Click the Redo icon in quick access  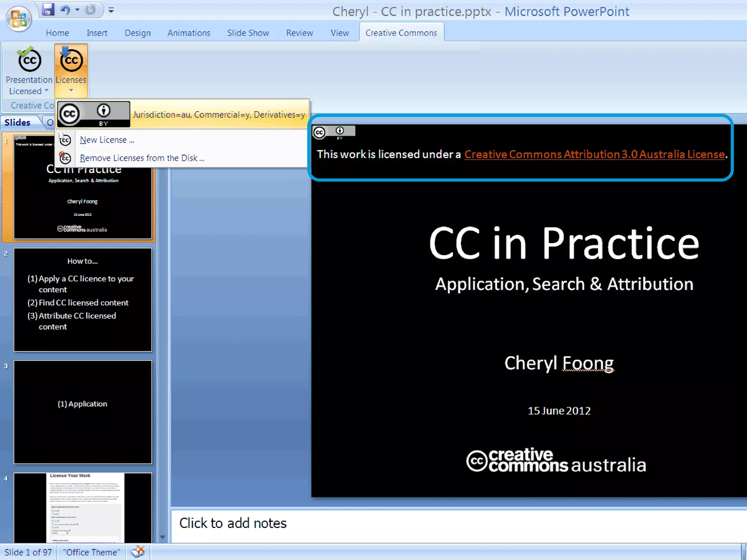point(90,10)
